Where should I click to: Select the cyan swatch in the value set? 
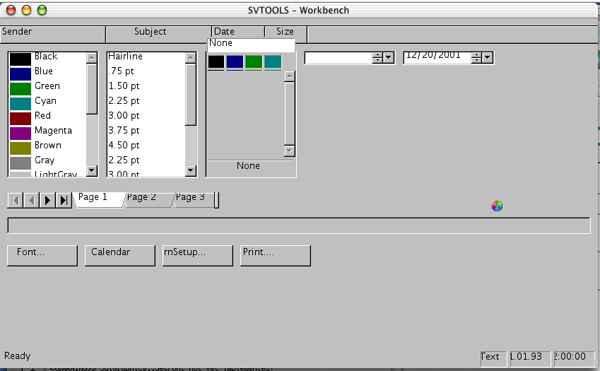(272, 62)
